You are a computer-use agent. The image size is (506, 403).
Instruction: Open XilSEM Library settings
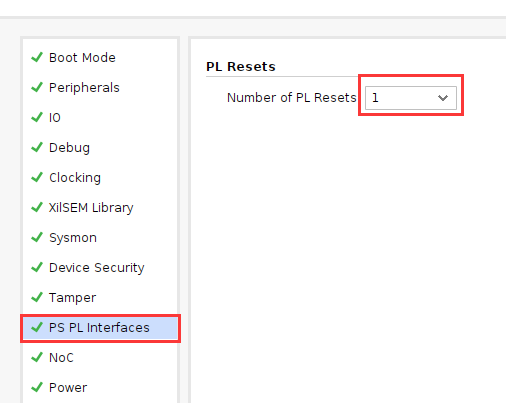pos(100,208)
